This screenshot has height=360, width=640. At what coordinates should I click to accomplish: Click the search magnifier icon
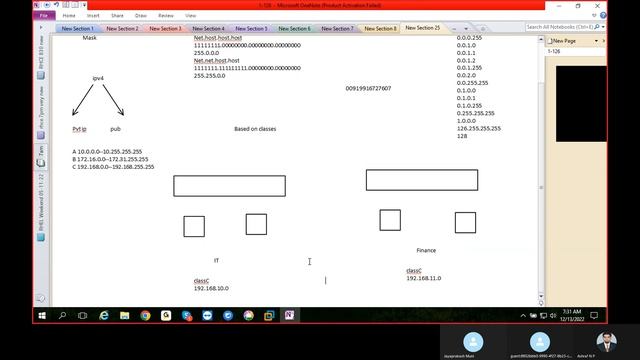point(597,27)
